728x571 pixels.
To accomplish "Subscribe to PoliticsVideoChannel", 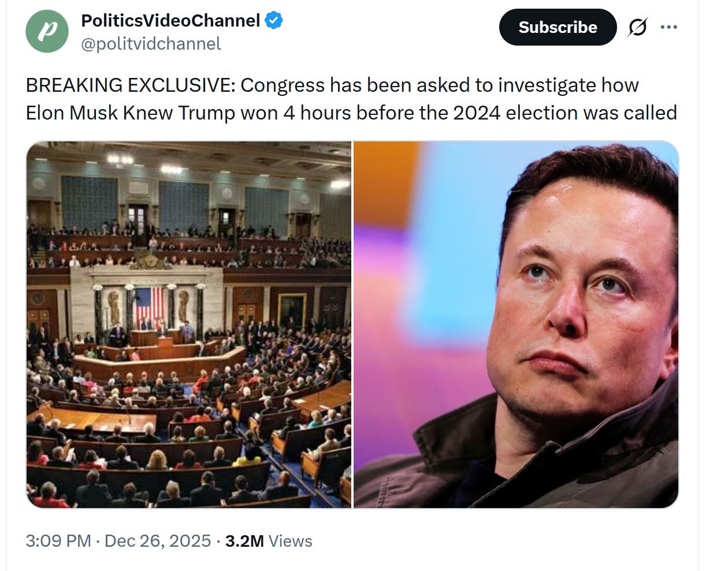I will pyautogui.click(x=558, y=27).
